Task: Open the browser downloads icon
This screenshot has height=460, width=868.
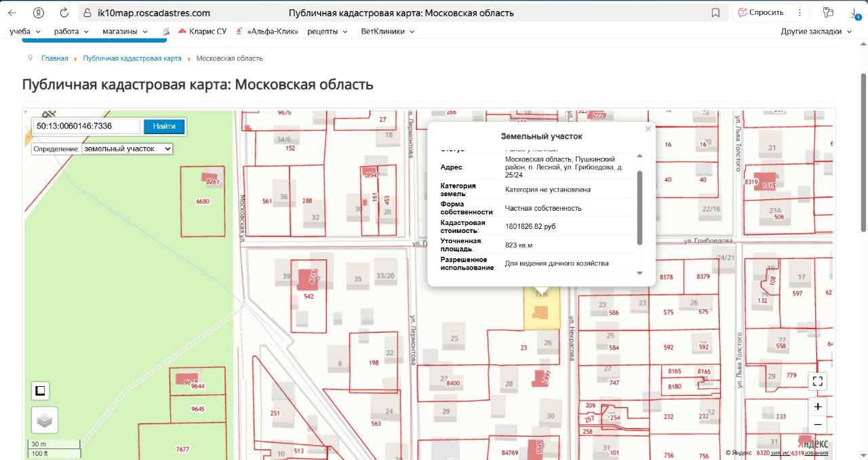Action: pyautogui.click(x=854, y=13)
